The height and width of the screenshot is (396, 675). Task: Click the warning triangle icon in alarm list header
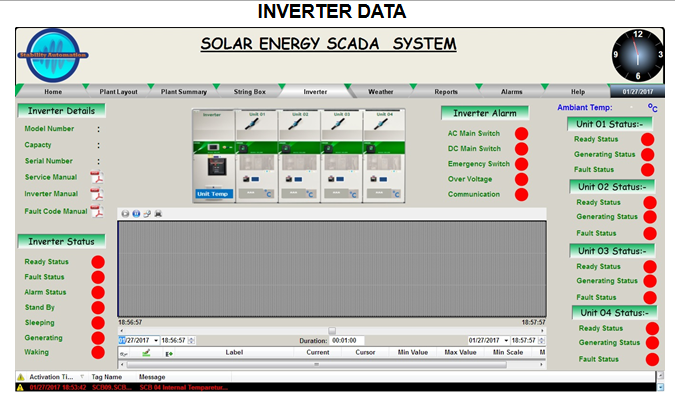pyautogui.click(x=21, y=377)
